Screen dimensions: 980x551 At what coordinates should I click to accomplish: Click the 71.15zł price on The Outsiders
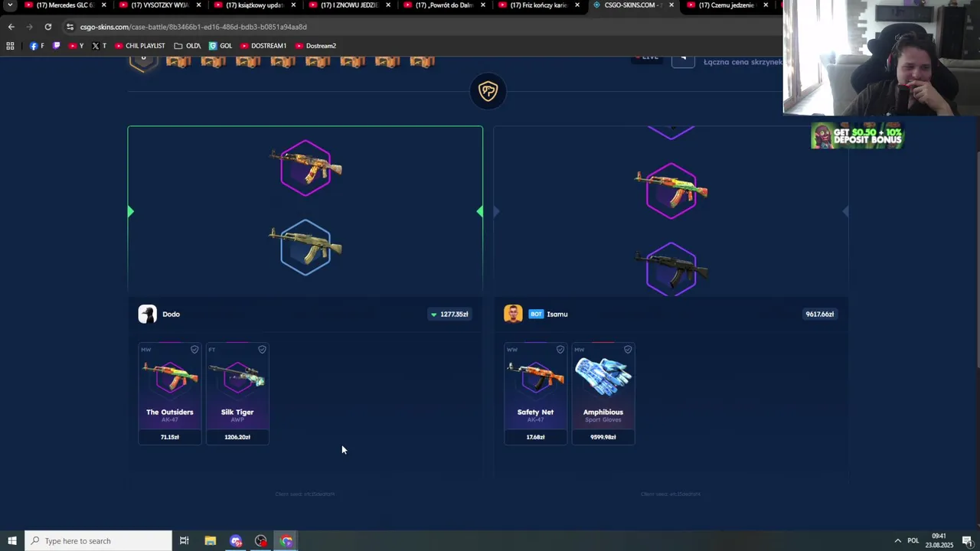tap(170, 437)
